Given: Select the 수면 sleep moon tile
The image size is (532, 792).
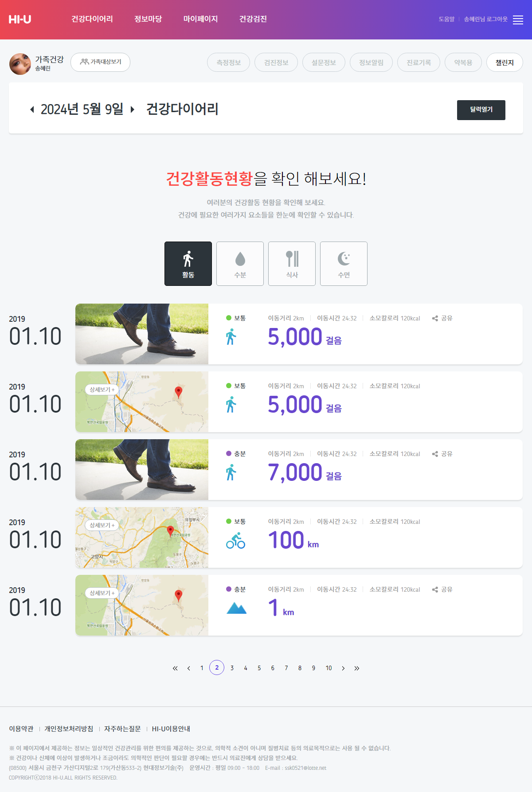Looking at the screenshot, I should click(x=344, y=264).
